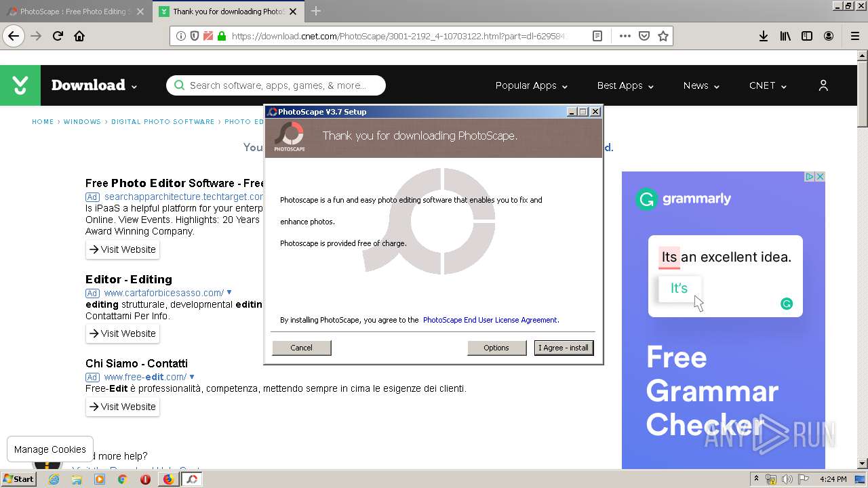
Task: Open the PhotoScape End User License Agreement
Action: coord(490,320)
